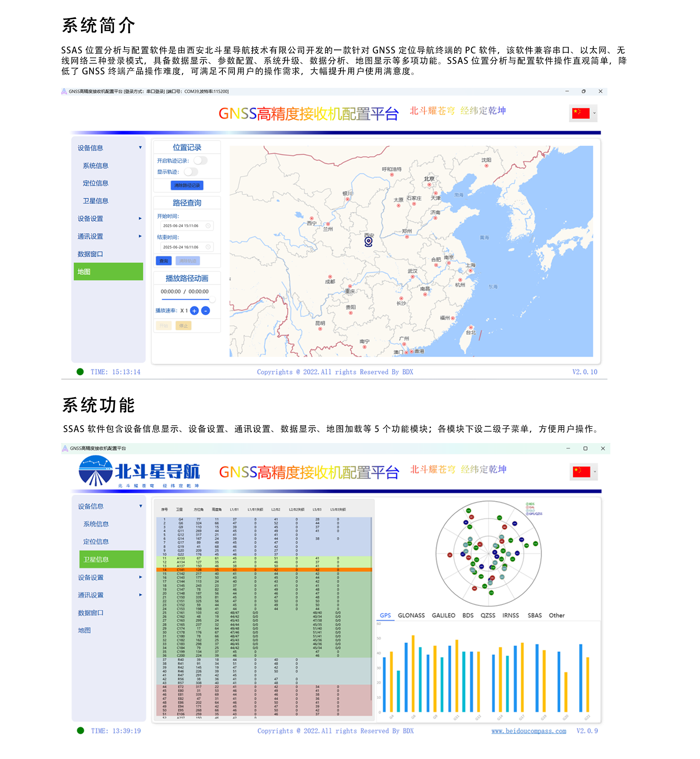700x759 pixels.
Task: Turn on the 显示轨迹 switch
Action: 191,172
